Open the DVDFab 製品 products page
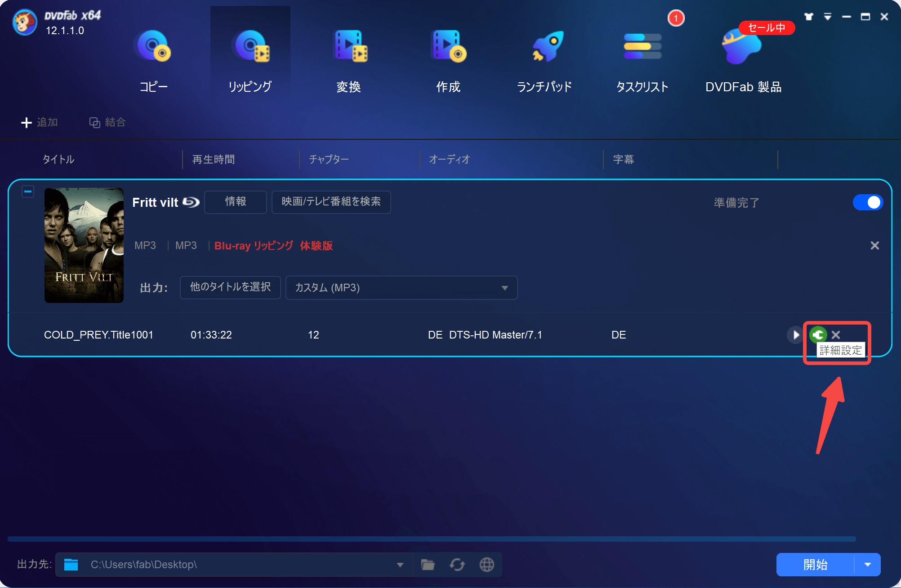This screenshot has width=901, height=588. (x=743, y=61)
